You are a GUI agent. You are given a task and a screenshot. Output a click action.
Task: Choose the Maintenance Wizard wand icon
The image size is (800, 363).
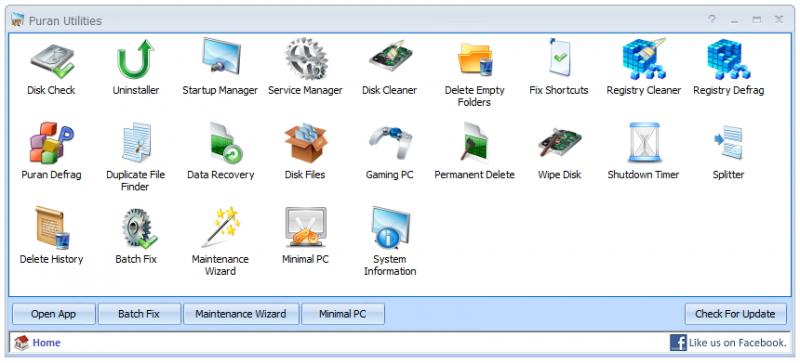tap(220, 226)
